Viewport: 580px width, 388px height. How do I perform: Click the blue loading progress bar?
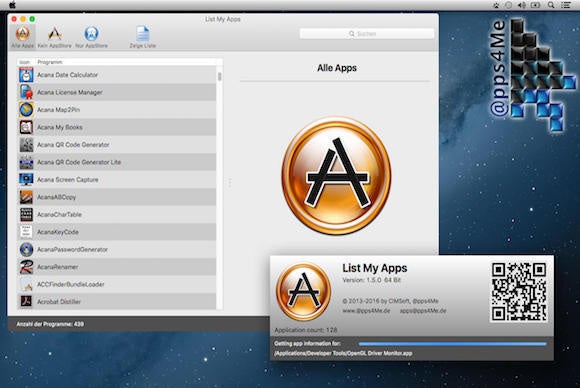click(452, 344)
